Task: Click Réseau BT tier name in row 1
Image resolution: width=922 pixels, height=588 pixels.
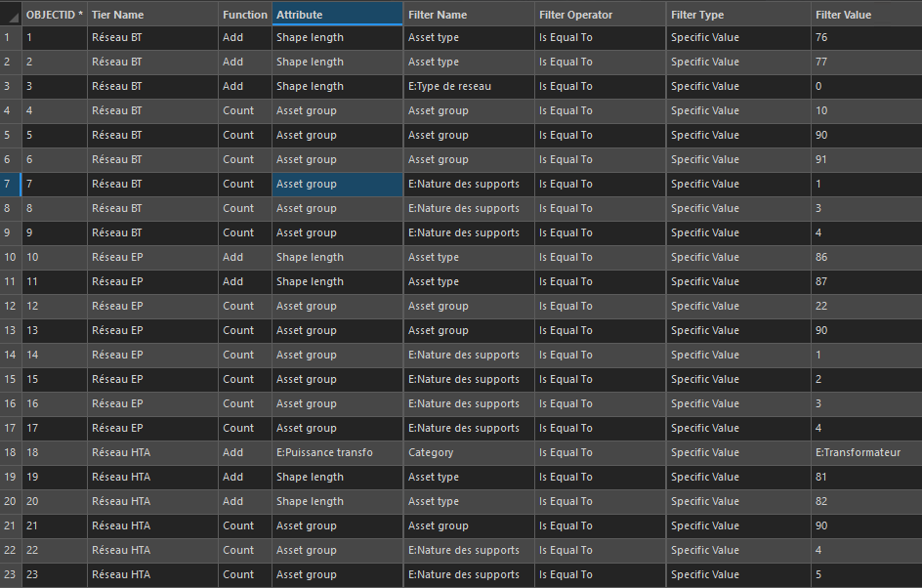Action: click(x=153, y=38)
